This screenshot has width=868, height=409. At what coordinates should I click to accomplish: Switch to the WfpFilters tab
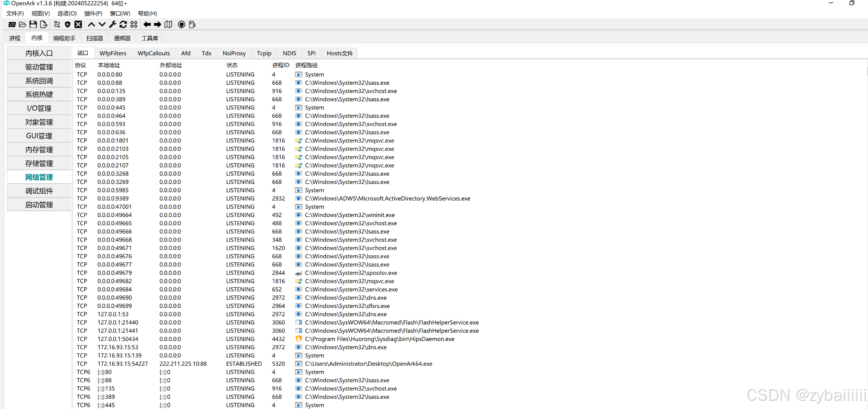113,53
